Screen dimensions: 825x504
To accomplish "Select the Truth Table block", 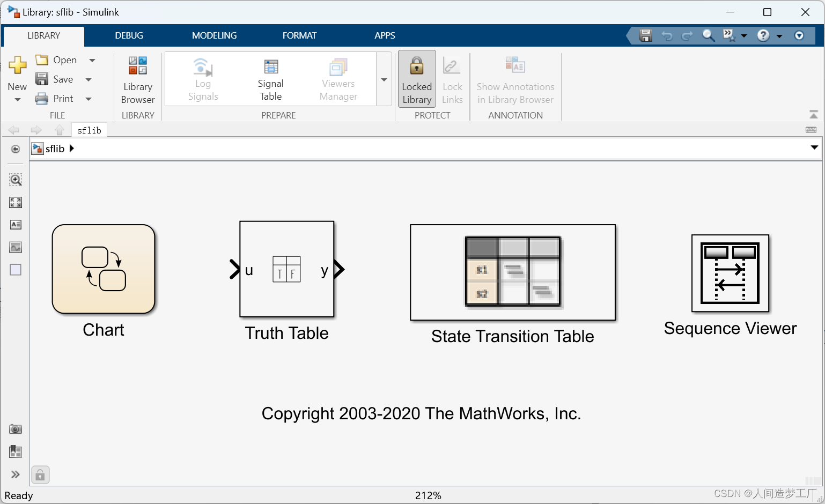I will pos(287,269).
